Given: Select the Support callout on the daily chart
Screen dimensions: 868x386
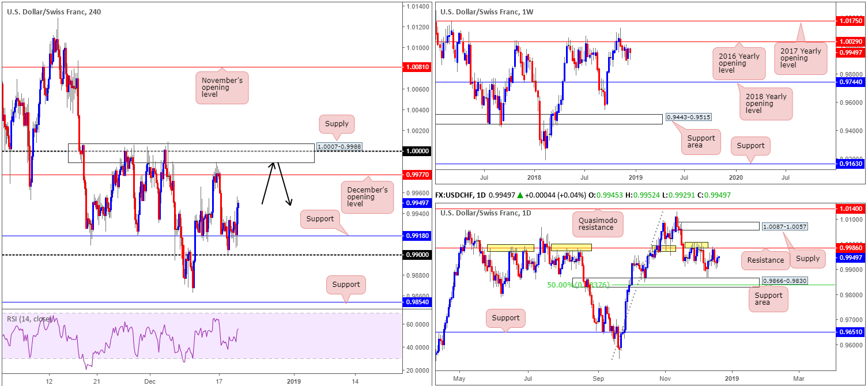Looking at the screenshot, I should (x=506, y=318).
